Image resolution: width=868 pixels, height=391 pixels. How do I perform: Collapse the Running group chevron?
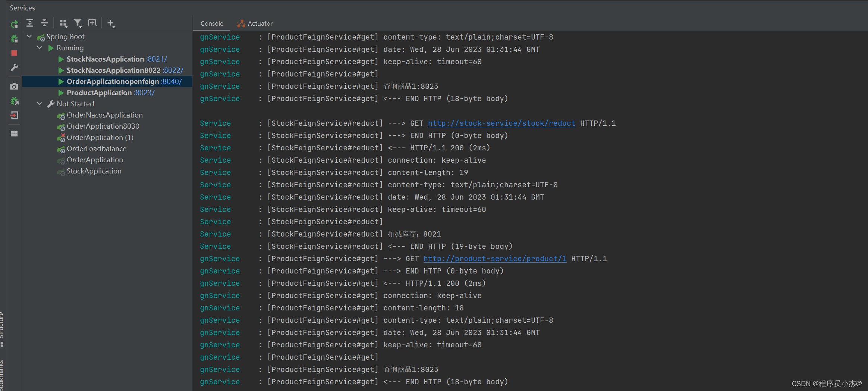pos(39,48)
